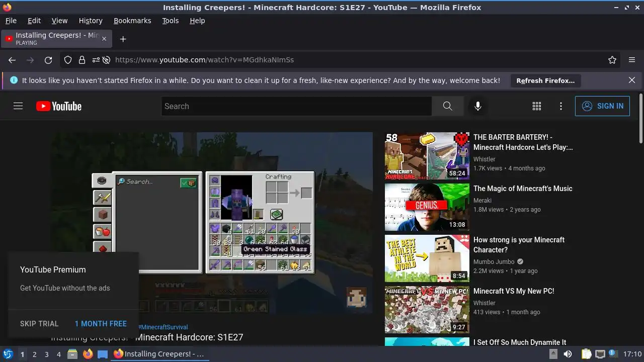644x362 pixels.
Task: Click THE BARTER BARTERY video title
Action: (x=523, y=142)
